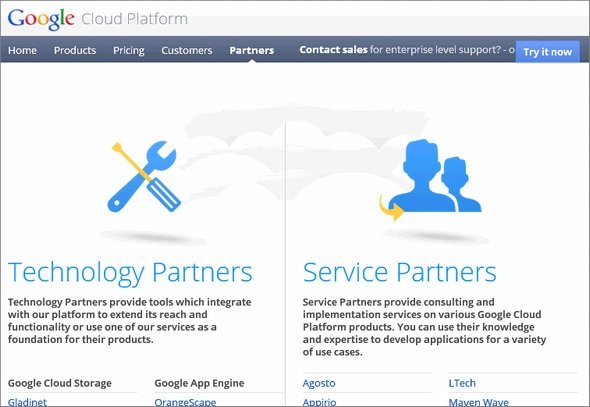Open the Gladinet partner link
Screen dimensions: 590x407
pos(27,402)
